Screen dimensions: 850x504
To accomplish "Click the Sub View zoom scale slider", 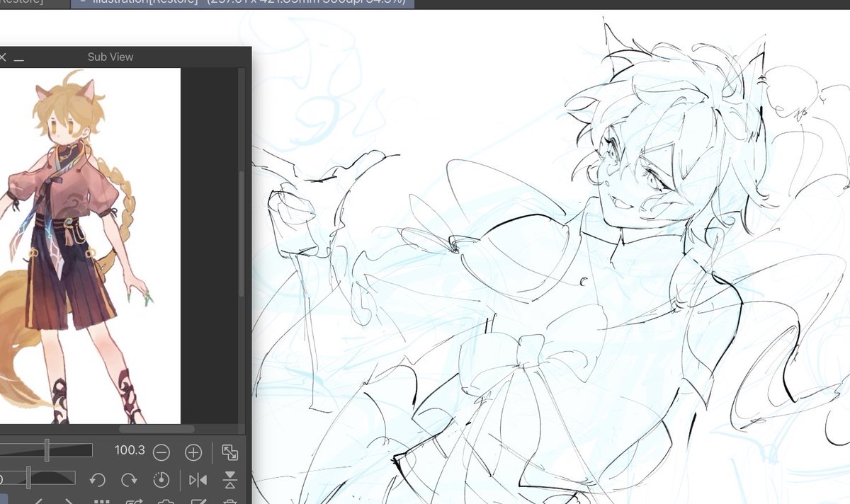I will coord(46,450).
